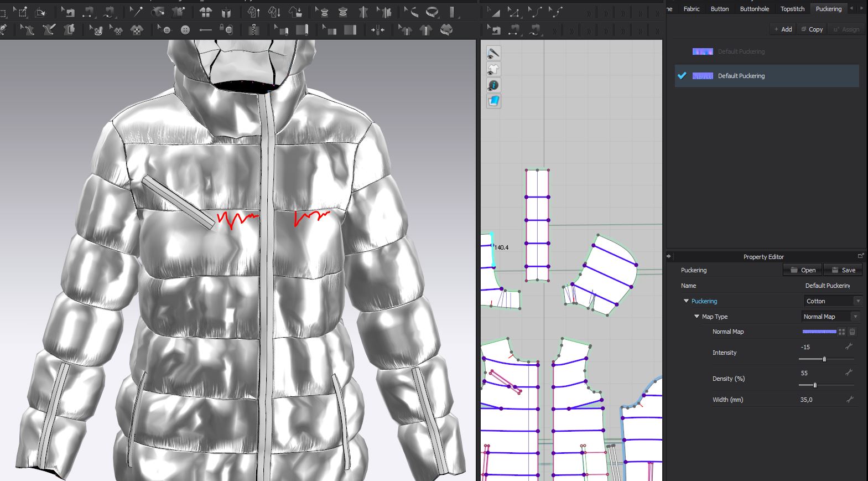Select the Edit Sewing tool in the 3D toolbar
868x481 pixels.
(x=67, y=12)
